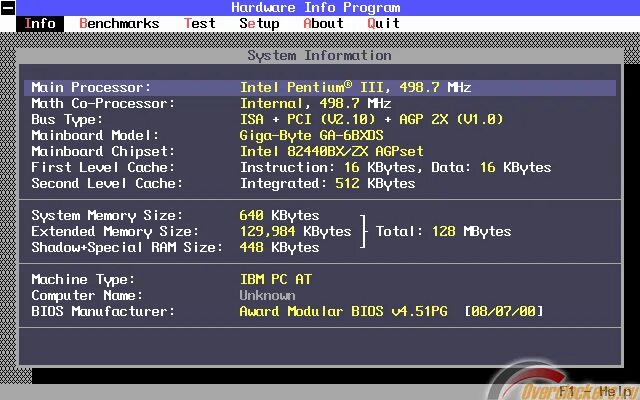Screen dimensions: 640x400
Task: Click the system menu box at top-left
Action: (8, 8)
